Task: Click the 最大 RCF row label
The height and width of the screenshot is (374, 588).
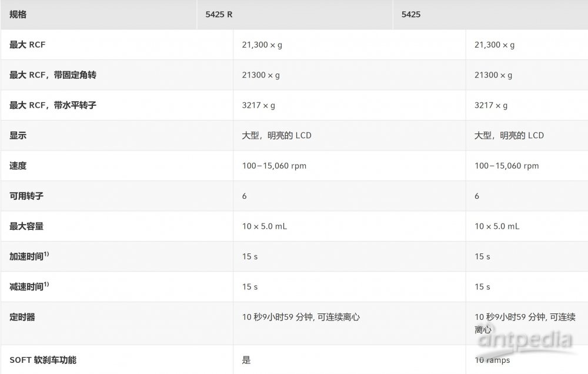Action: [28, 45]
